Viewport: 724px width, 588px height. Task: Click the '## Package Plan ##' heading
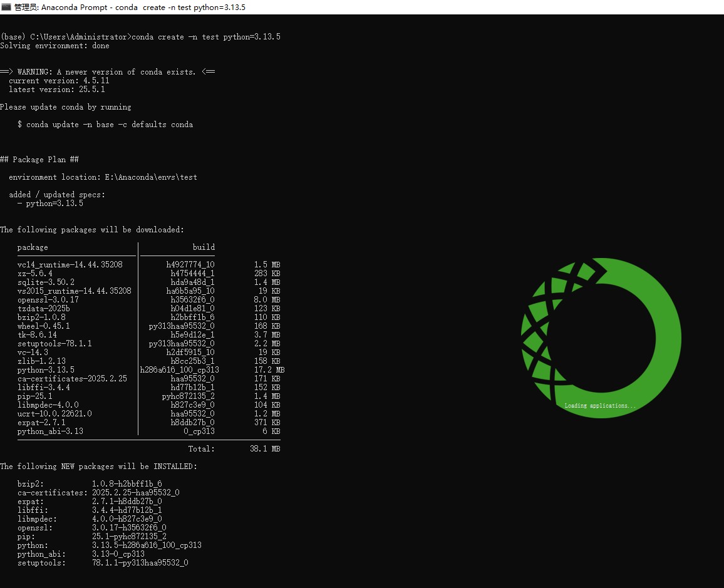[x=39, y=160]
